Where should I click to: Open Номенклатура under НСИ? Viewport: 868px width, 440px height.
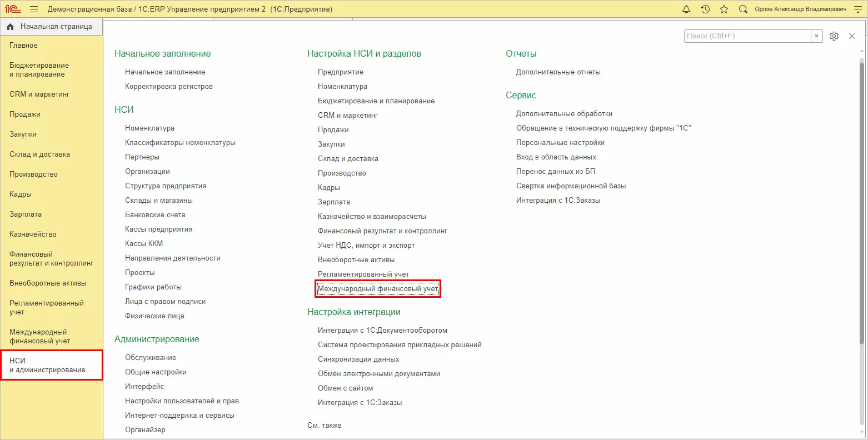(149, 128)
